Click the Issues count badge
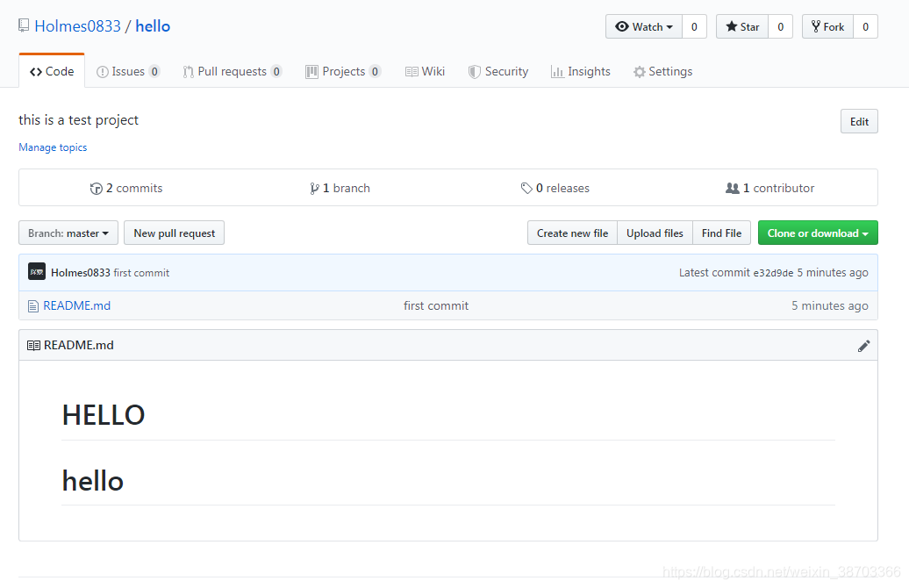The width and height of the screenshot is (909, 588). (154, 71)
